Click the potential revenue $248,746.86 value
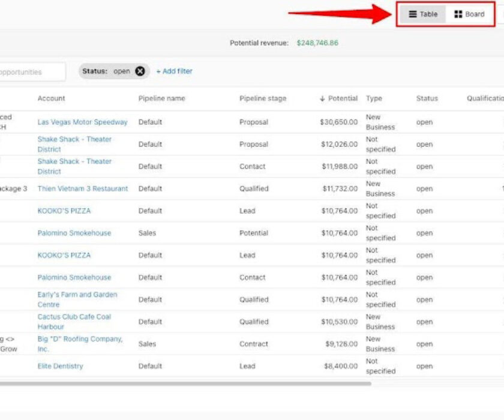 point(317,43)
